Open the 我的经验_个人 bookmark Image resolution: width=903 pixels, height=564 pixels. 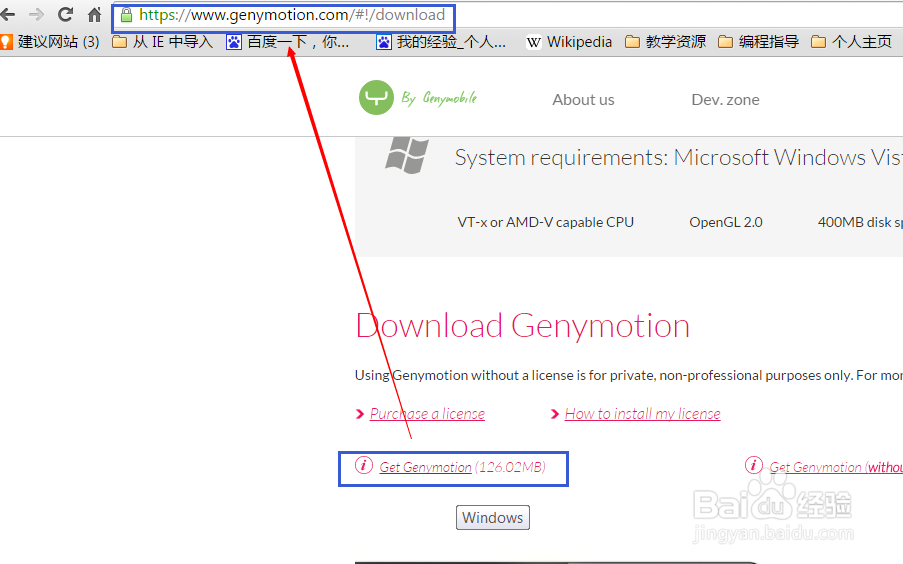click(441, 42)
